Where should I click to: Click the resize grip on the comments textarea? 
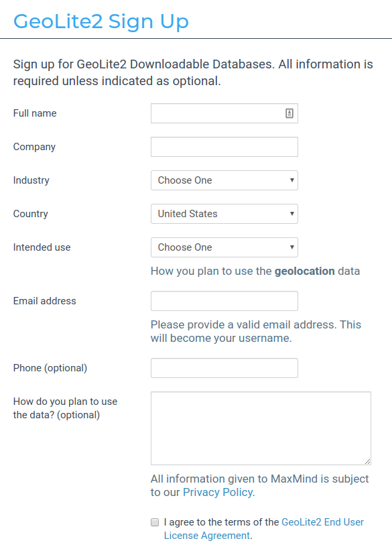(367, 461)
